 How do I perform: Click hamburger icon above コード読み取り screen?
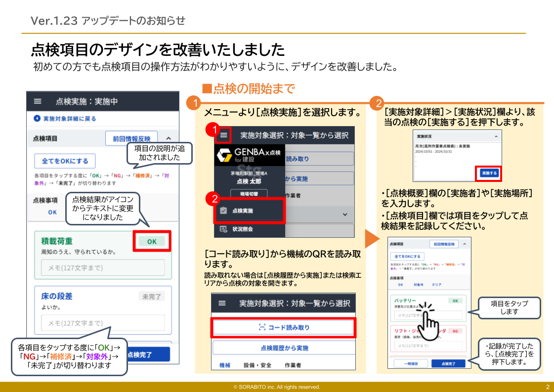[x=222, y=303]
